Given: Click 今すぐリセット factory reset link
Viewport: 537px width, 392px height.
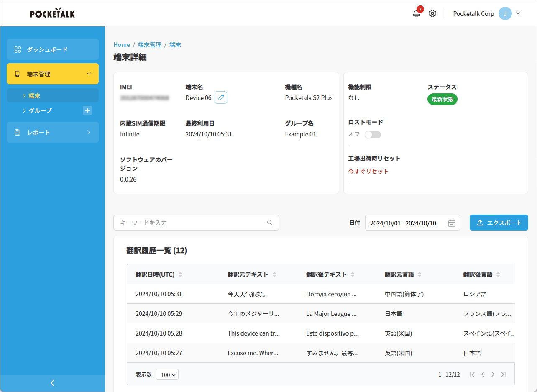Looking at the screenshot, I should (x=368, y=171).
